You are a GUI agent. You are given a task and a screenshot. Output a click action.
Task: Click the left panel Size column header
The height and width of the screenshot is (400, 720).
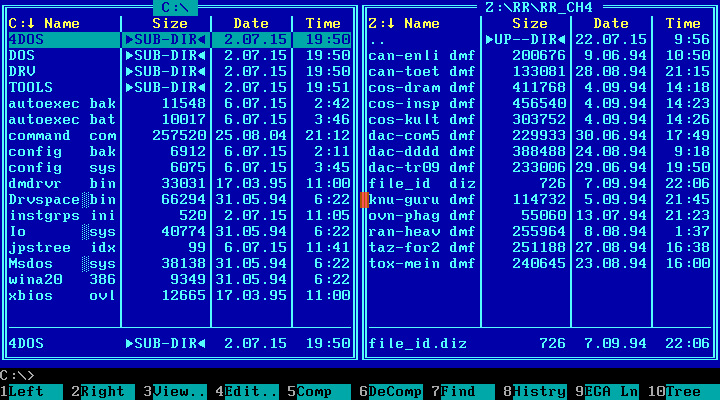click(170, 24)
